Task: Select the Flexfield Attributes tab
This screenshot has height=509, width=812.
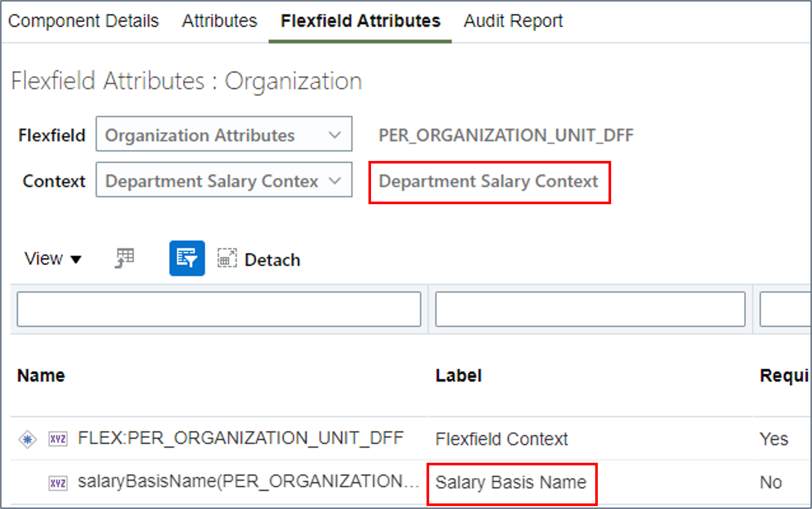Action: [360, 21]
